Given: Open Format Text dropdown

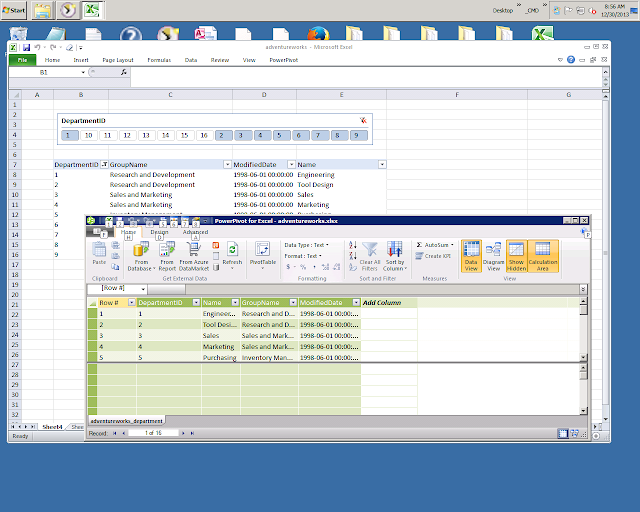Looking at the screenshot, I should (x=303, y=256).
